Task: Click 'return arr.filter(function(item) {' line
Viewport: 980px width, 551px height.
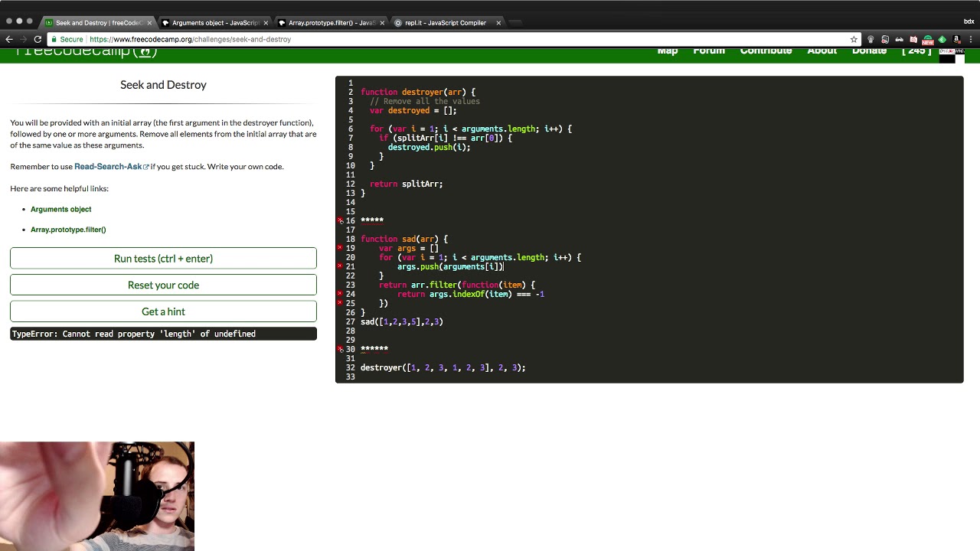Action: [x=457, y=285]
